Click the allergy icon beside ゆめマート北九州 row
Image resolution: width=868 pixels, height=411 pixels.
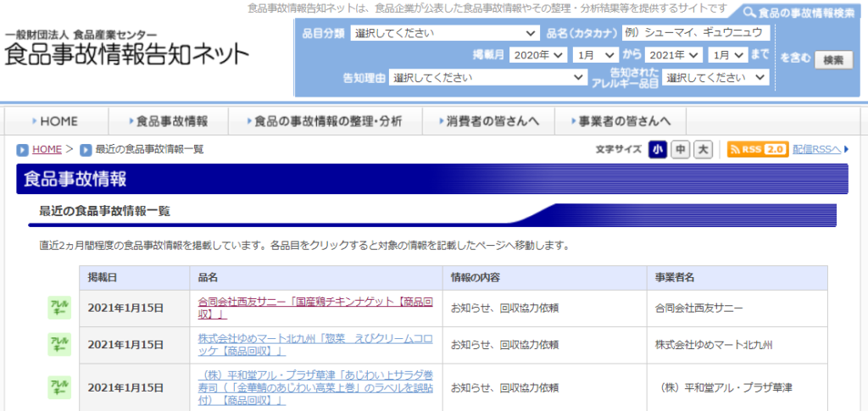59,345
